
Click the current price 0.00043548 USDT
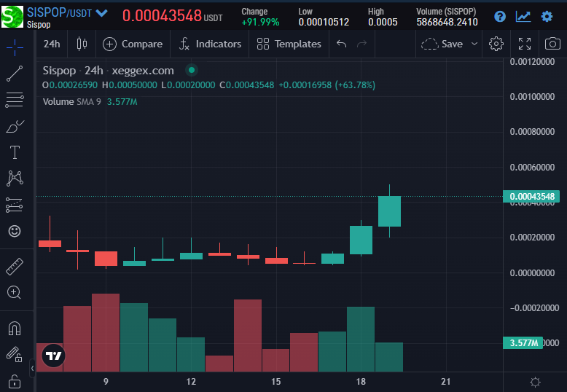click(x=172, y=15)
